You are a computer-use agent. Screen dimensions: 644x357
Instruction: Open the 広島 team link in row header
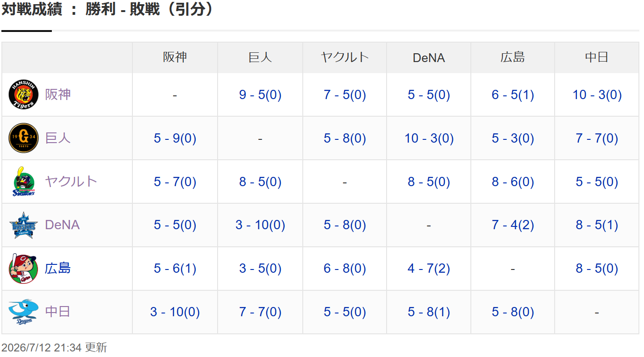point(58,269)
